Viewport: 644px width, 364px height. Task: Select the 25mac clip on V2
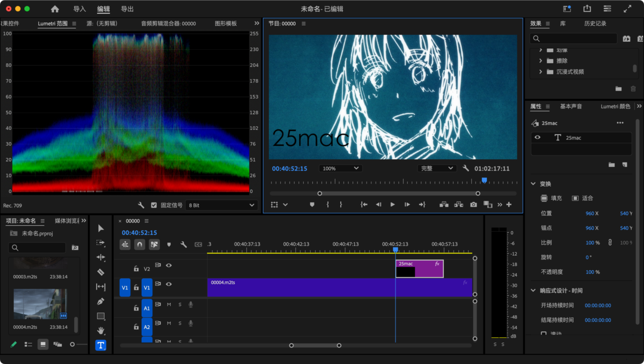[420, 269]
